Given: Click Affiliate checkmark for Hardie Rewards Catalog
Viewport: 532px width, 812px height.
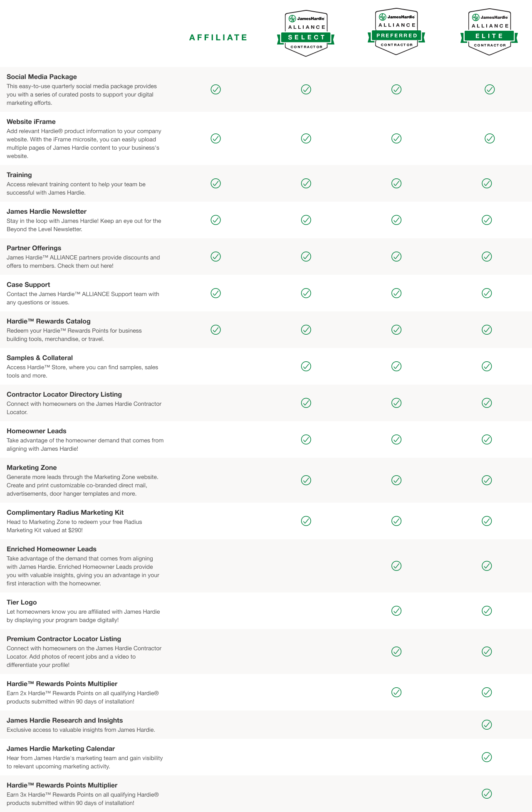Looking at the screenshot, I should click(215, 330).
